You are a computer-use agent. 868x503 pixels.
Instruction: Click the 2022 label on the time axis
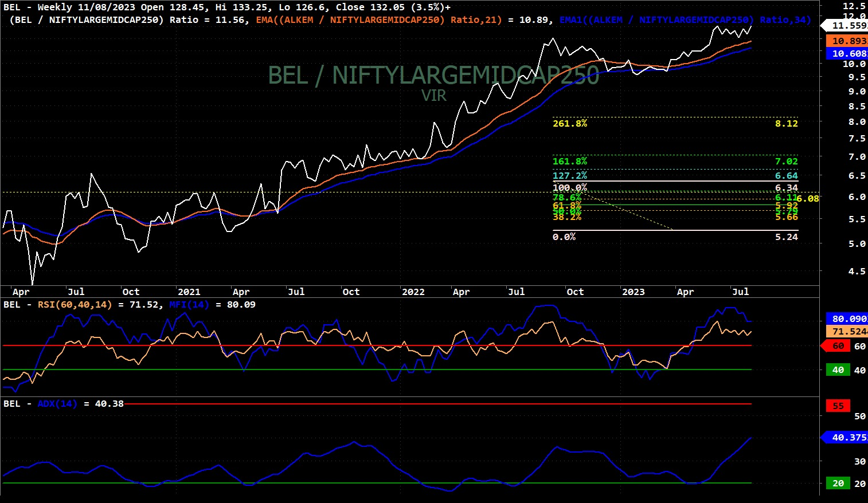[x=413, y=292]
